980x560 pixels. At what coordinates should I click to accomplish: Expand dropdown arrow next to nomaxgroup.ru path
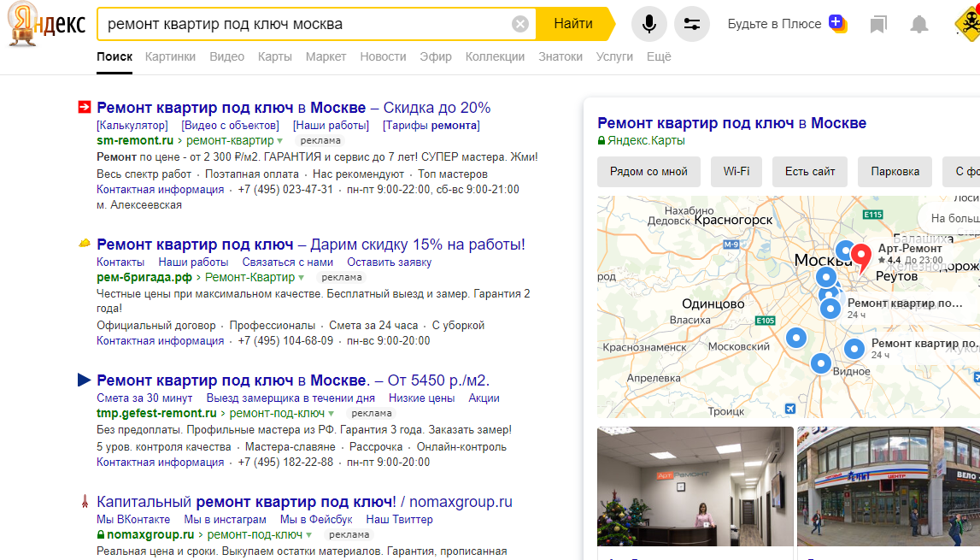pyautogui.click(x=308, y=535)
